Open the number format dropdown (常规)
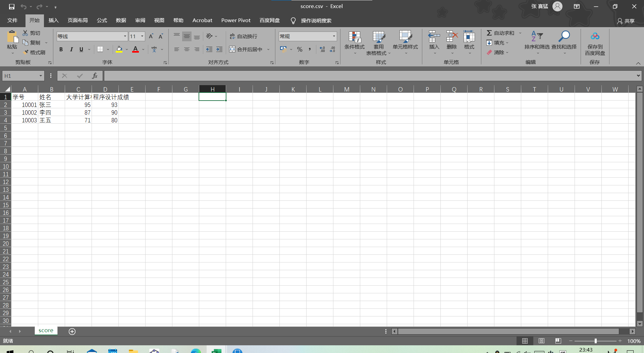644x353 pixels. [x=334, y=36]
